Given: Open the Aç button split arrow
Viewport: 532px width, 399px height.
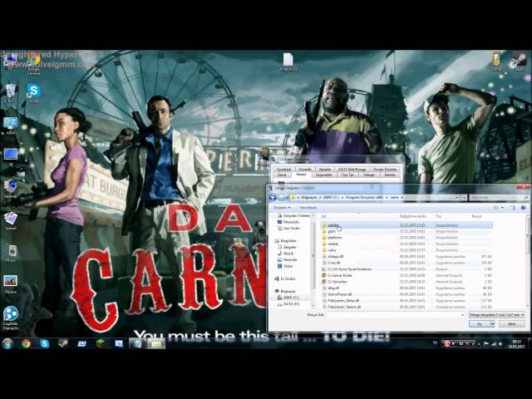Looking at the screenshot, I should 492,324.
